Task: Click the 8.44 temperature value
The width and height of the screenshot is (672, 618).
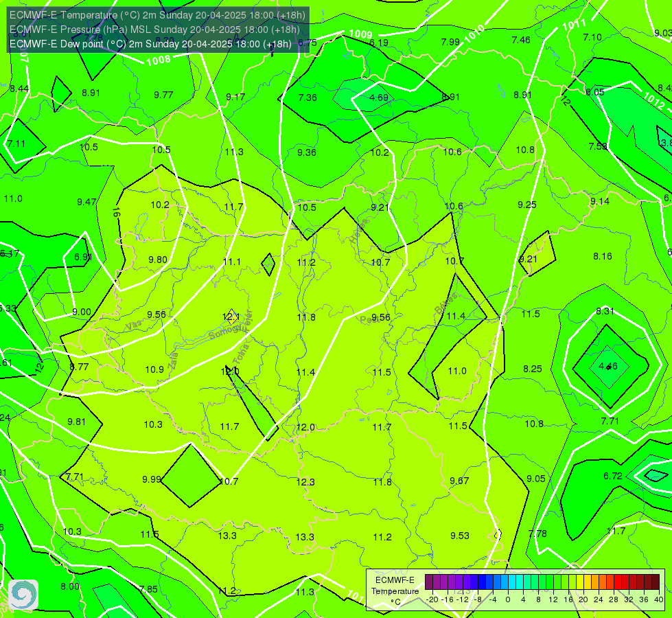Action: 19,89
